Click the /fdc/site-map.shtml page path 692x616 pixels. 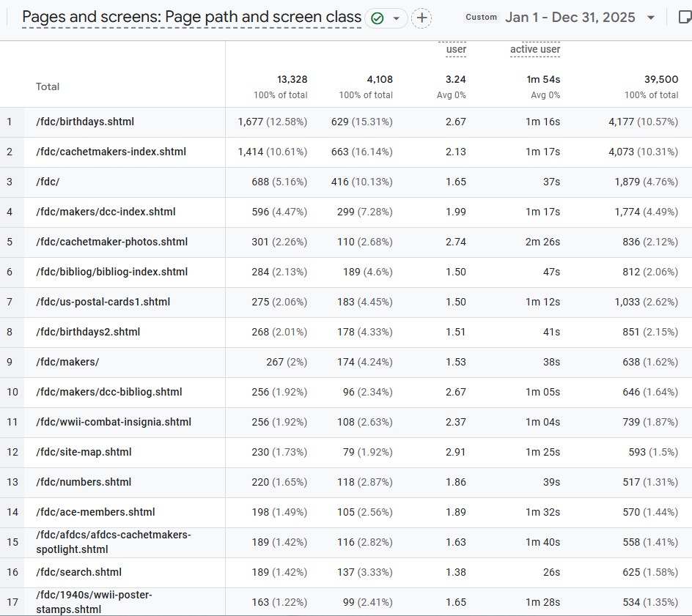[84, 452]
